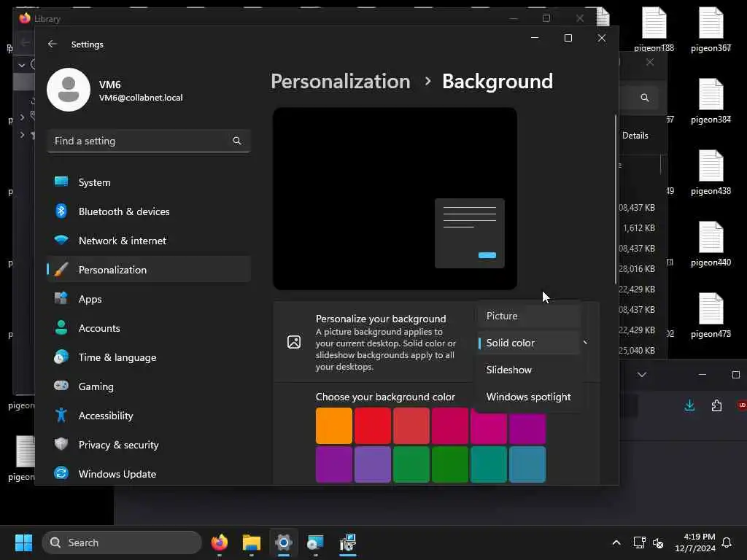Open Accessibility settings category
This screenshot has height=560, width=747.
[x=149, y=415]
